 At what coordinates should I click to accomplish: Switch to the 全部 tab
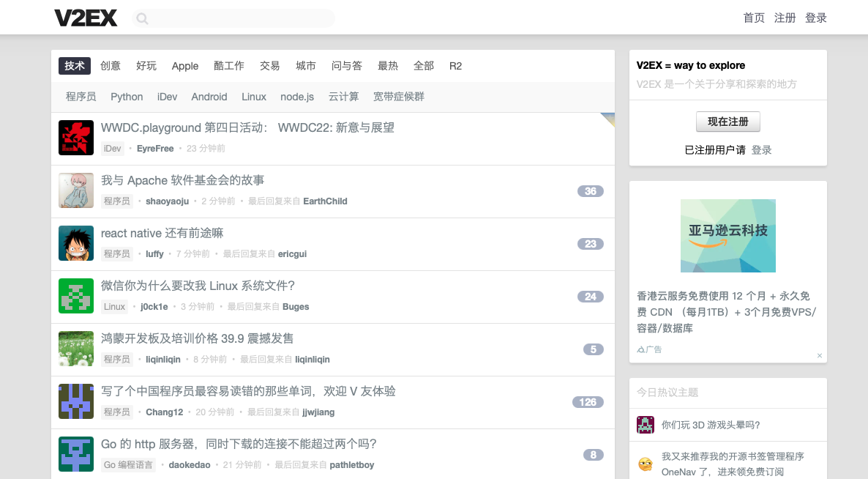click(x=424, y=66)
